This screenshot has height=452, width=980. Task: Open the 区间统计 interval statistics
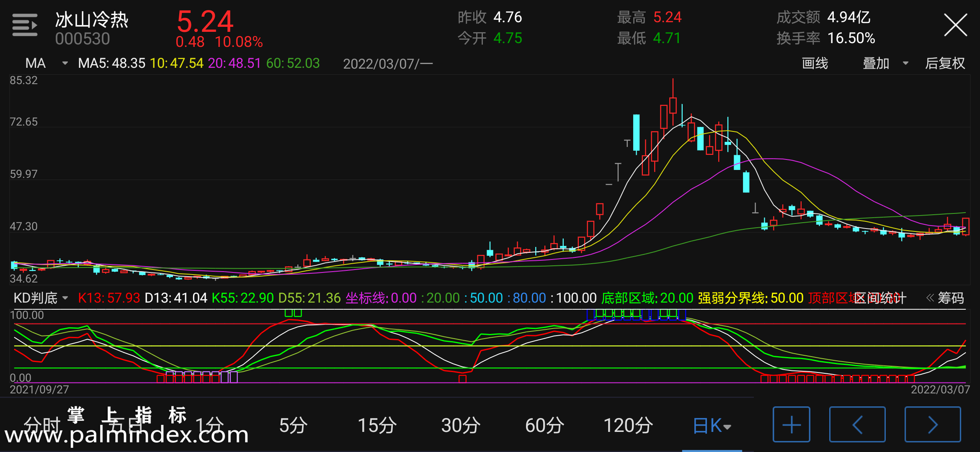point(880,298)
